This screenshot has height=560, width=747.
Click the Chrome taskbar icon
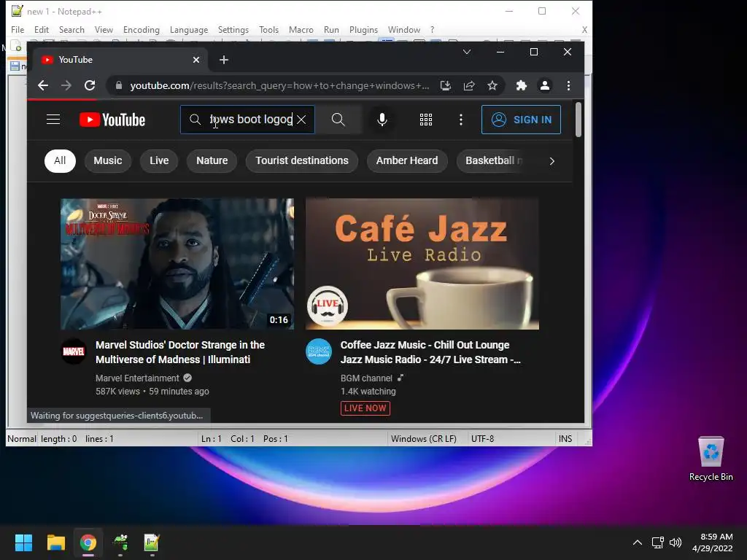tap(88, 542)
